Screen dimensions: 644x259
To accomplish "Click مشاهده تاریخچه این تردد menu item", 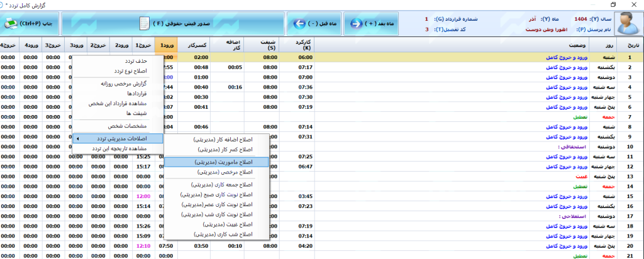I will pyautogui.click(x=118, y=148).
